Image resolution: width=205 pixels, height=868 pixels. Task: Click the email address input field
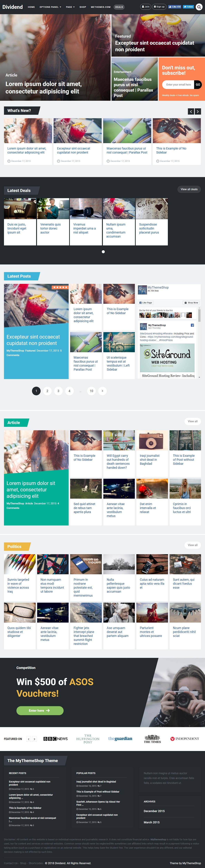coord(178,85)
